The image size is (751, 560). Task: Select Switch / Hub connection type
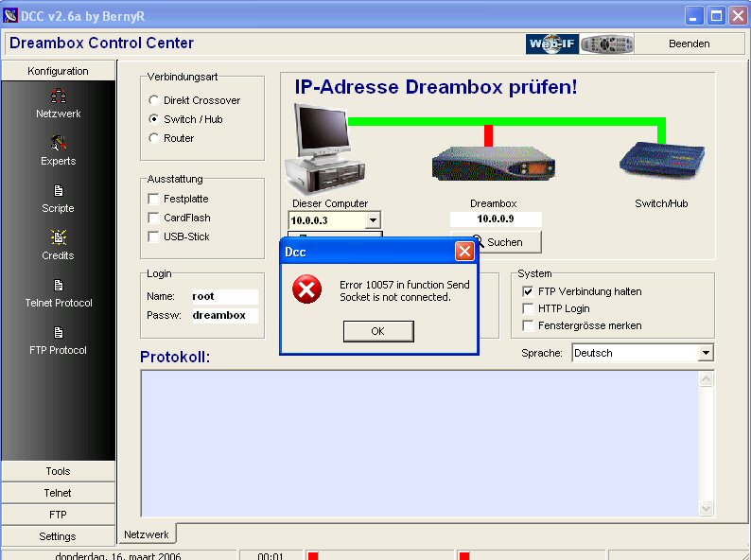(x=154, y=119)
